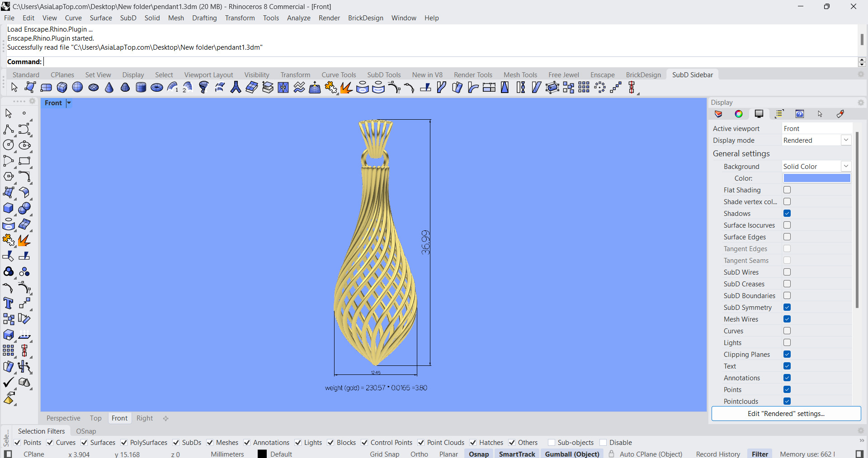Click the Circle tool in left sidebar

click(8, 145)
